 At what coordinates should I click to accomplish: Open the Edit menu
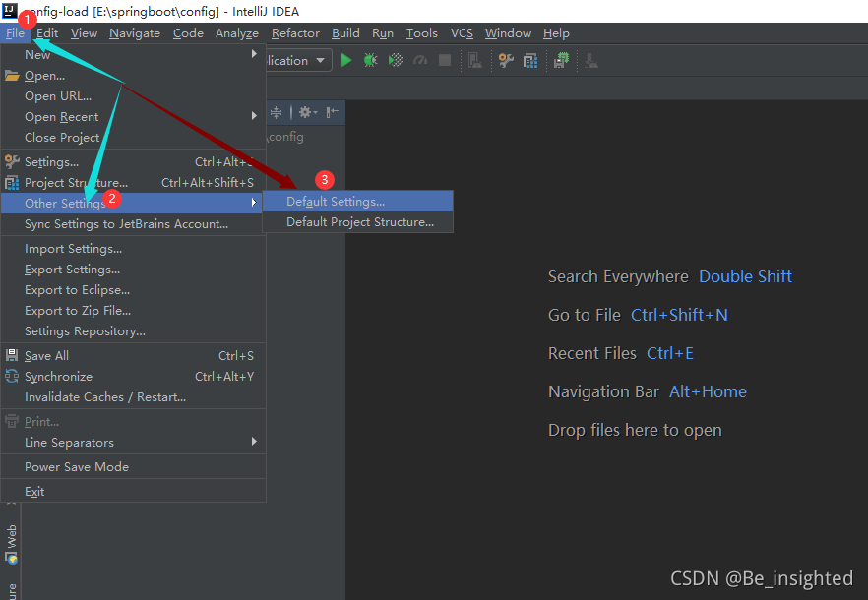point(47,33)
